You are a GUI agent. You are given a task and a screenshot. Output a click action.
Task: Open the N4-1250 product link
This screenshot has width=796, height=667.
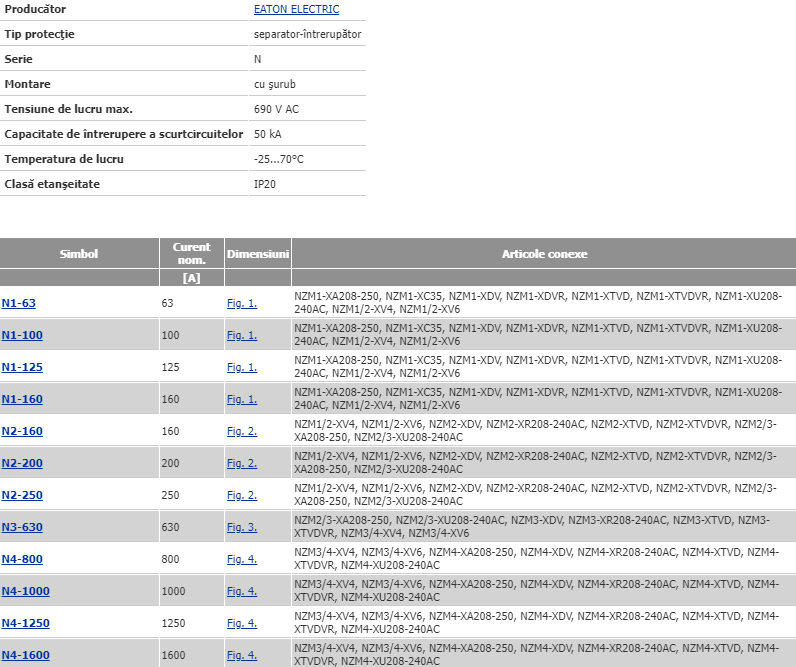26,623
